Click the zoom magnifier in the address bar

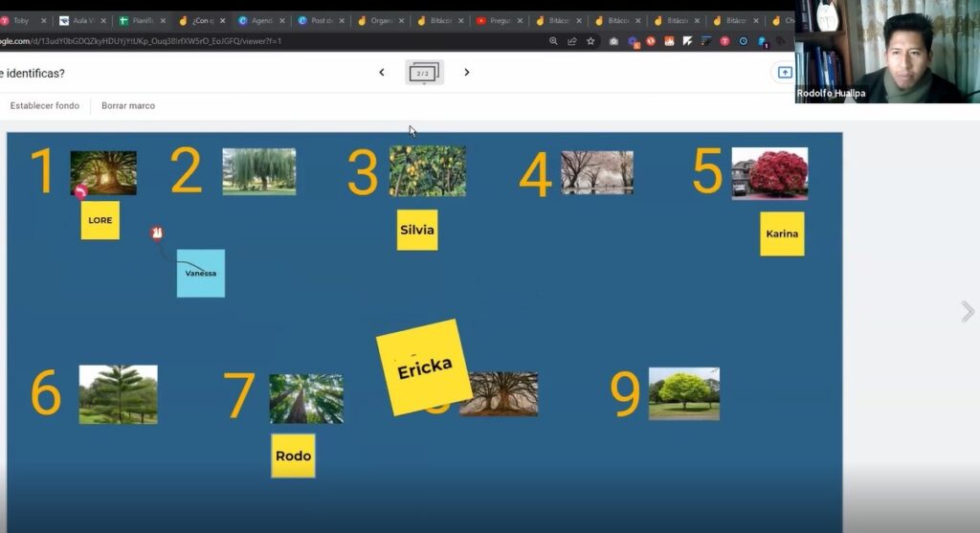(554, 41)
